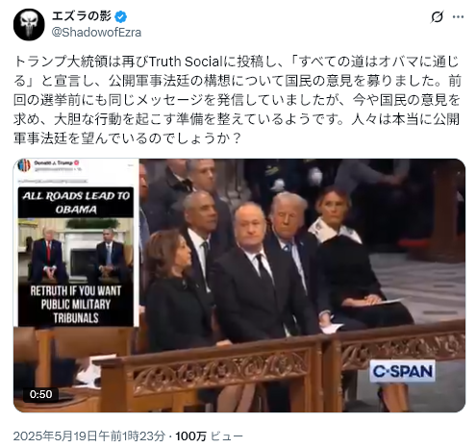This screenshot has width=476, height=448.
Task: Click the tweet text mentioning Truth Social
Action: click(237, 100)
